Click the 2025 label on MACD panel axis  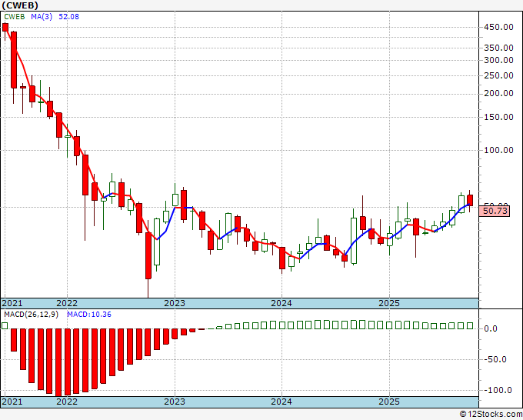[x=389, y=402]
